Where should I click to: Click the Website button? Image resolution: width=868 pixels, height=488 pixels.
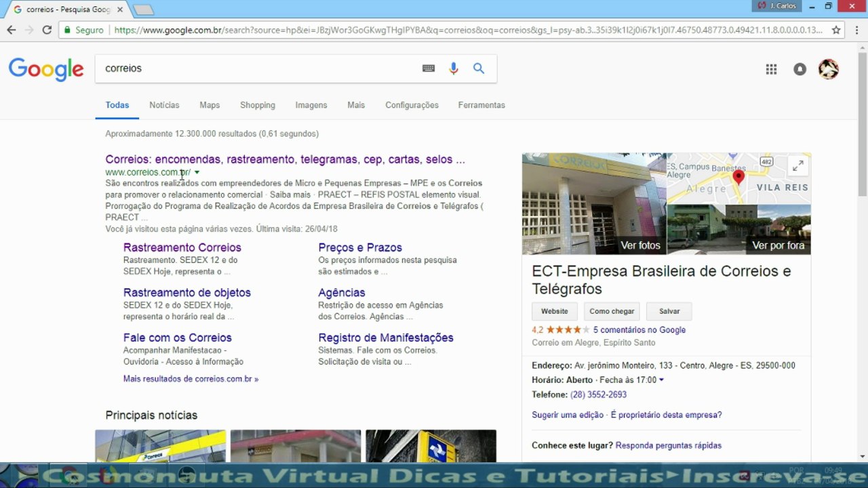pyautogui.click(x=554, y=311)
